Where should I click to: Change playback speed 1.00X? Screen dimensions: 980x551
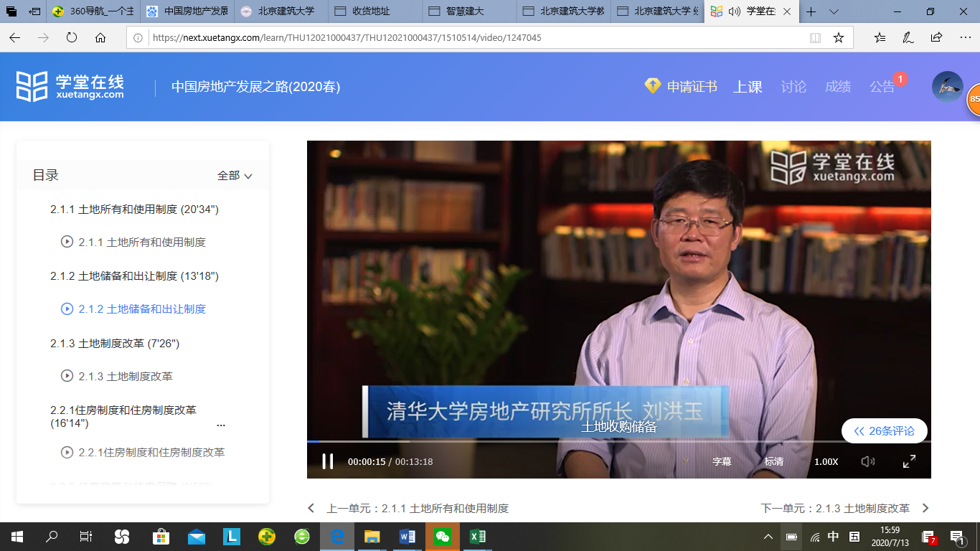click(826, 461)
